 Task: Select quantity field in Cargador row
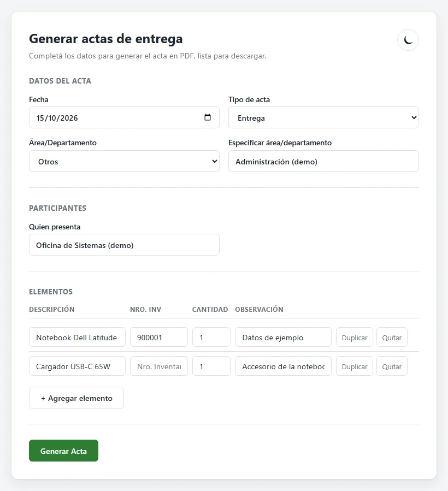coord(211,366)
